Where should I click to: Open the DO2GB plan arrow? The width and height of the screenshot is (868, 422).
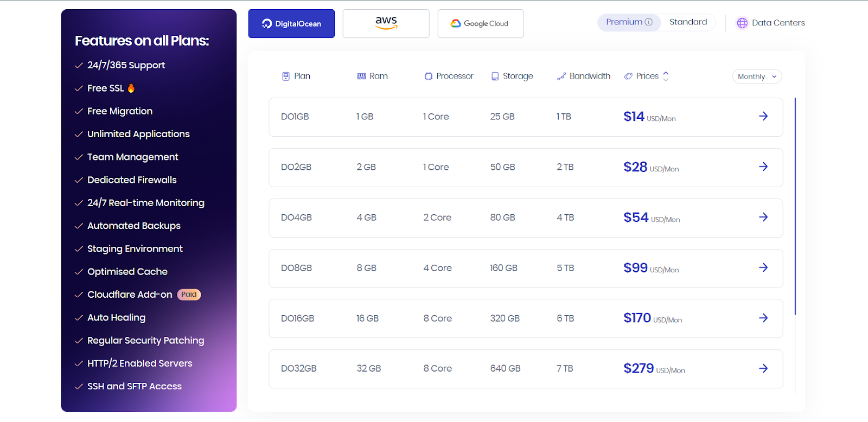click(763, 167)
